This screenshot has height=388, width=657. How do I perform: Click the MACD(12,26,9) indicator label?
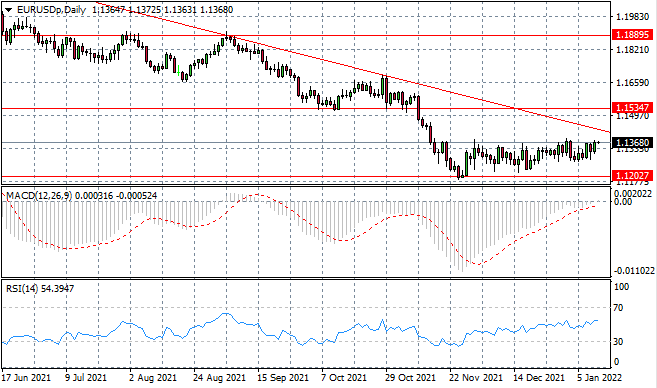point(39,196)
